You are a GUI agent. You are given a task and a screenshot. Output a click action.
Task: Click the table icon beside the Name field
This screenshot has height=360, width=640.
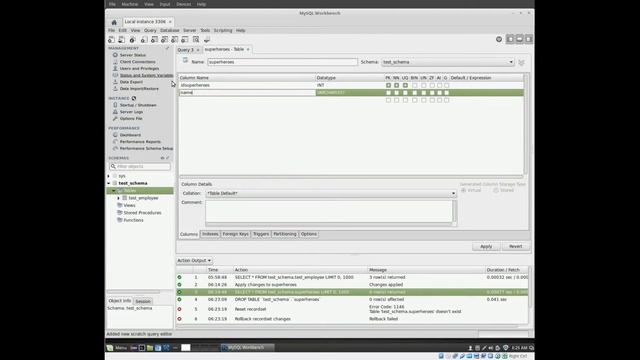pyautogui.click(x=185, y=60)
